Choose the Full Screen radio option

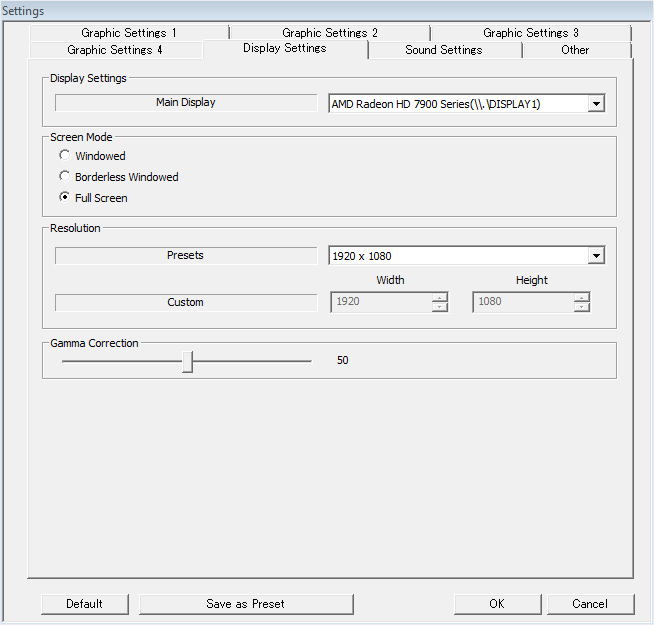pos(65,198)
